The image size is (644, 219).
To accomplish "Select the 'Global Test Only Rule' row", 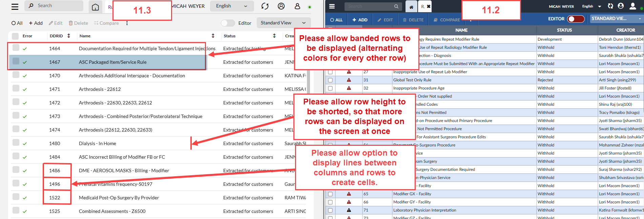I will point(484,80).
